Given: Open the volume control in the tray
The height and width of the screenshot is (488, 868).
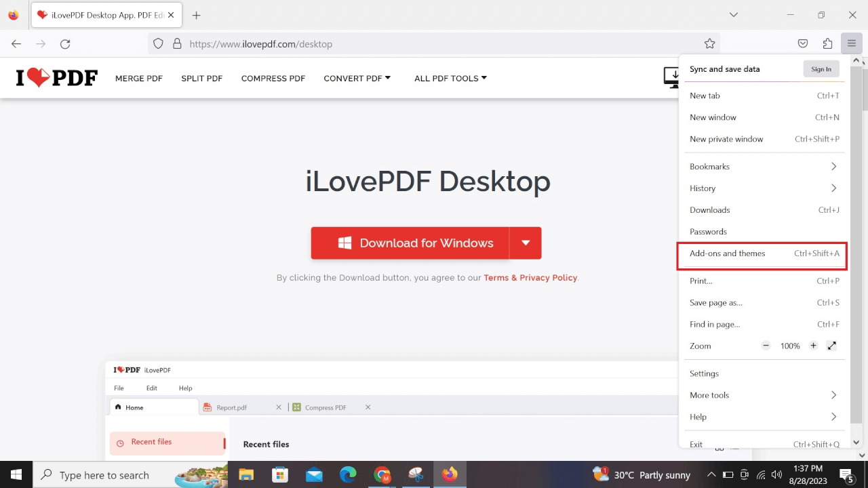Looking at the screenshot, I should (x=777, y=474).
